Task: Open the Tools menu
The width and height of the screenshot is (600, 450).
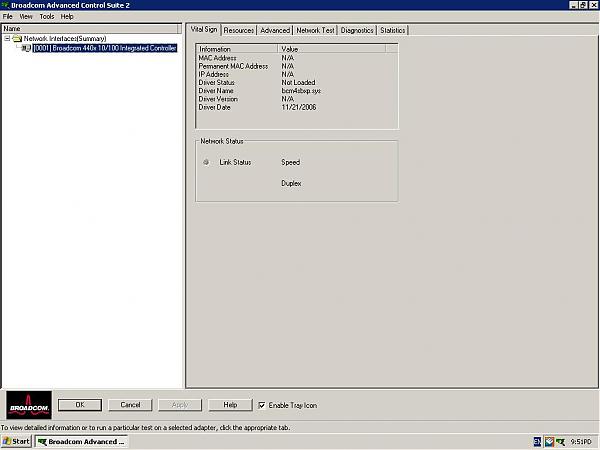Action: click(x=47, y=16)
